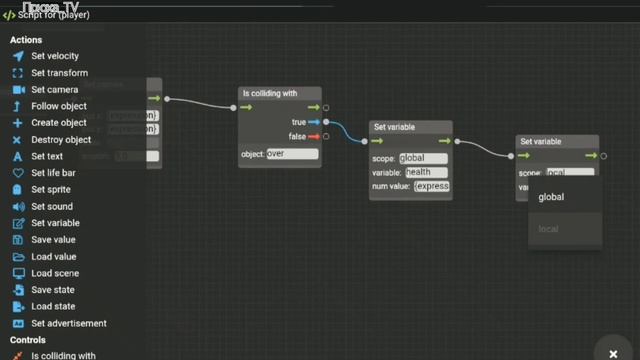Select the Set life bar action label

pyautogui.click(x=53, y=173)
